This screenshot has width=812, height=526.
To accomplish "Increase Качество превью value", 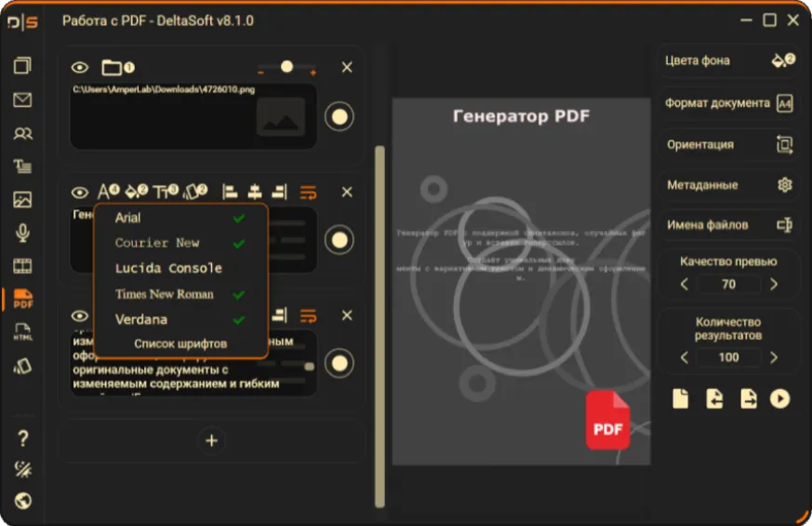I will click(x=774, y=284).
